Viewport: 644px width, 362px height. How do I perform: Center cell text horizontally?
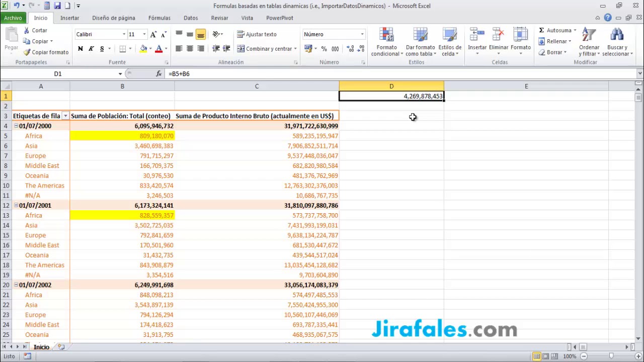190,49
